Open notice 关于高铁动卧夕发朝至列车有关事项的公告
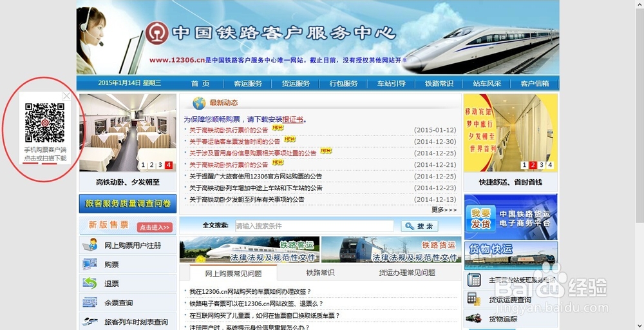The image size is (644, 330). (247, 199)
